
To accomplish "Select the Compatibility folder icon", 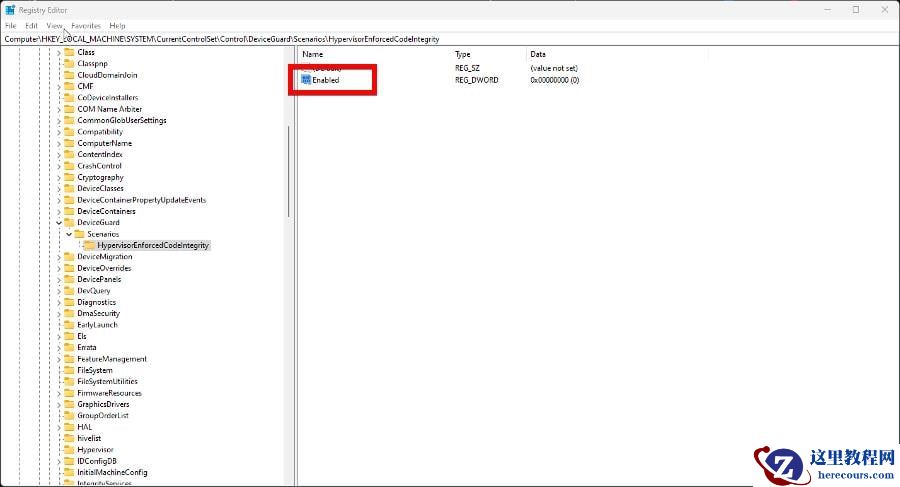I will point(69,132).
